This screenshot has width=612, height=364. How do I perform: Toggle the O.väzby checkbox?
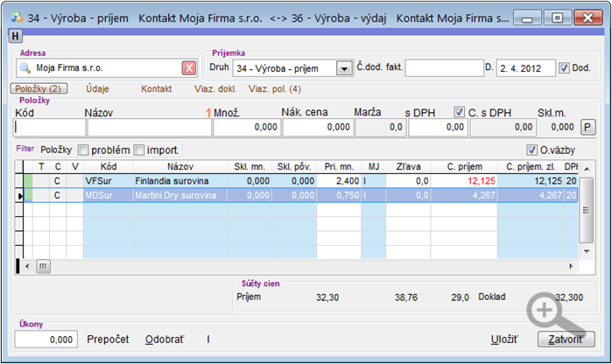click(531, 150)
